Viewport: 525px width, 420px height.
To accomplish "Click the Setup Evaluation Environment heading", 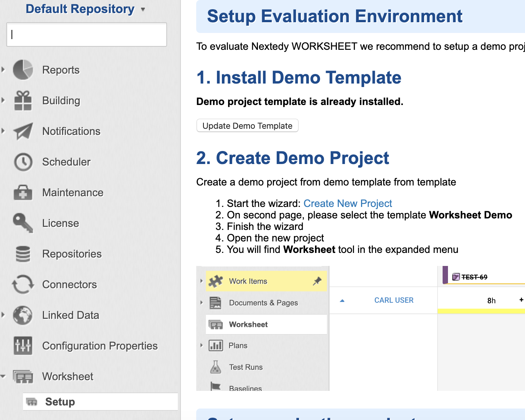I will [335, 16].
